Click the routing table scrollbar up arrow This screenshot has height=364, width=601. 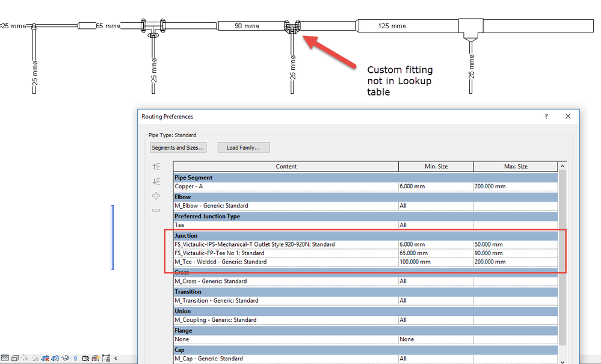pyautogui.click(x=562, y=166)
